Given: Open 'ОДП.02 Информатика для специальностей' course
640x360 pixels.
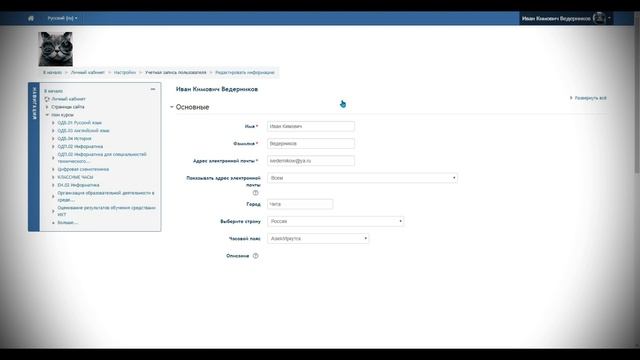Looking at the screenshot, I should [x=102, y=158].
